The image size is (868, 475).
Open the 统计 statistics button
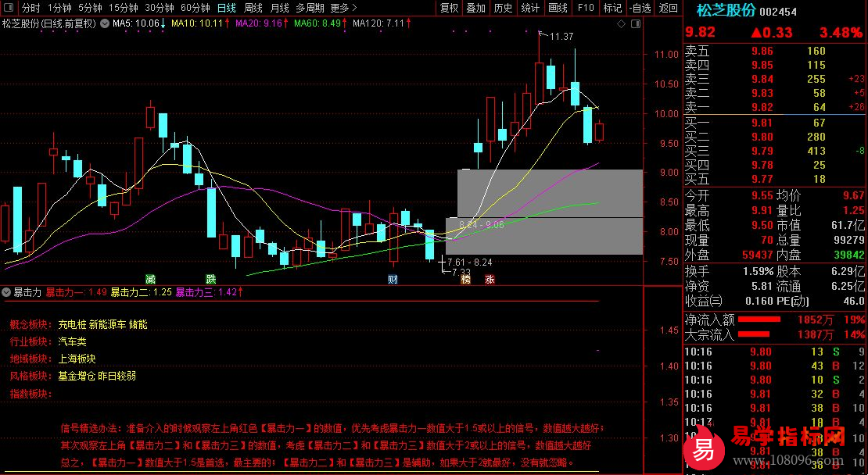tap(530, 8)
